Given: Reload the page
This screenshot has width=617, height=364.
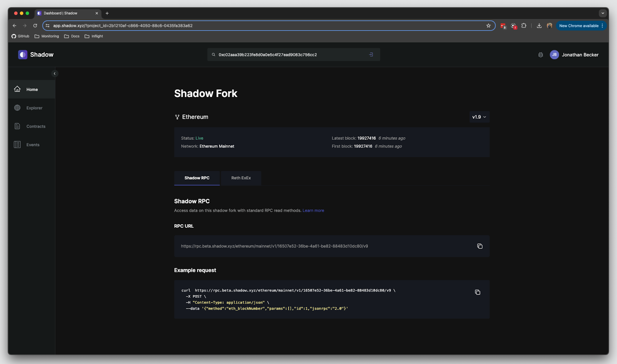Looking at the screenshot, I should coord(35,26).
